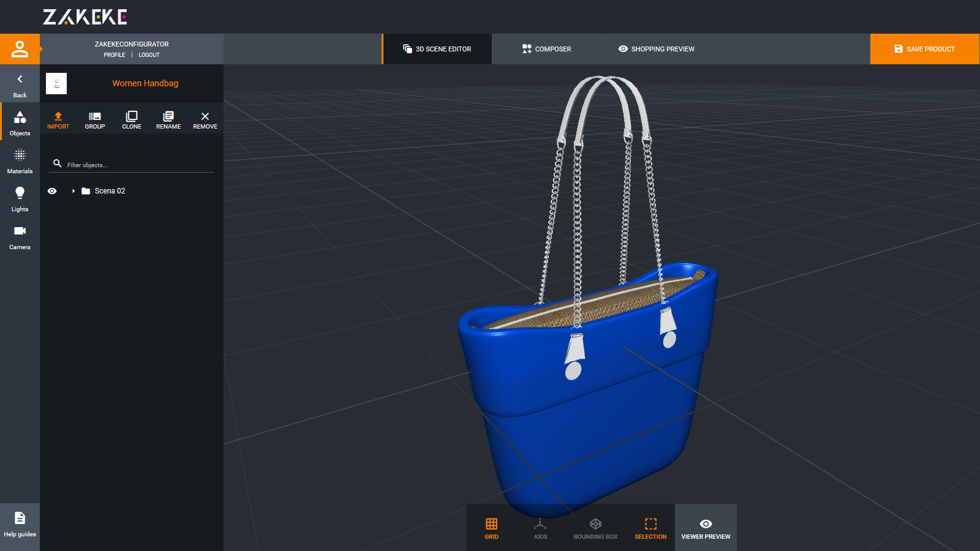Click the Import objects icon

pos(58,119)
